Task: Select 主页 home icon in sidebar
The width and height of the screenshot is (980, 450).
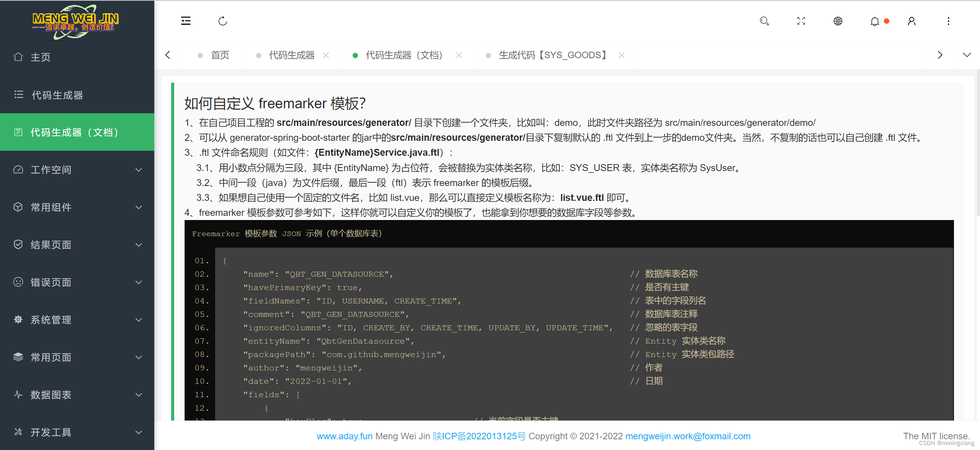Action: (40, 57)
